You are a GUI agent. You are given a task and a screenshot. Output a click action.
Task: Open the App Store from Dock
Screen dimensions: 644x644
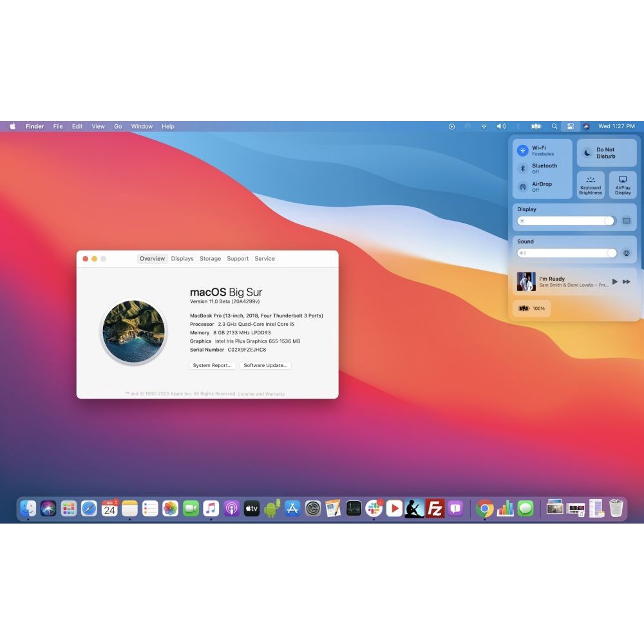[292, 509]
